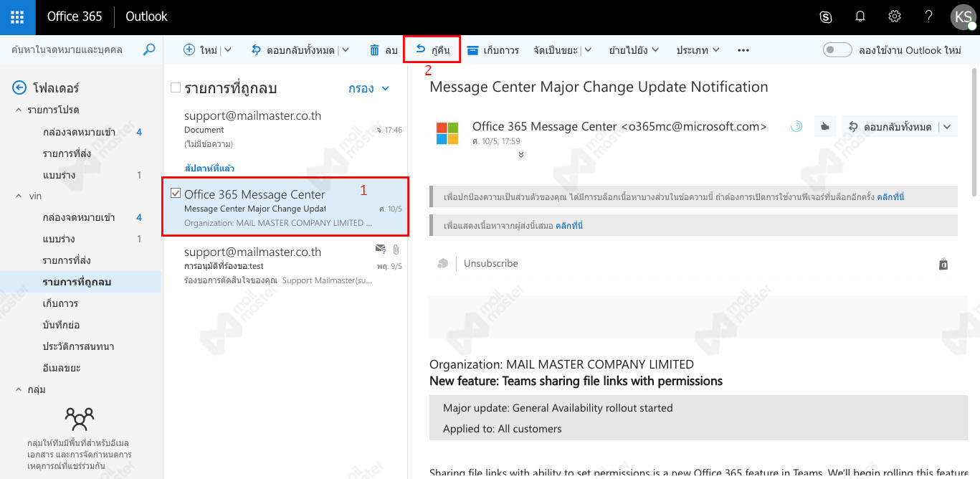Click Outlook app name in header
The height and width of the screenshot is (479, 980).
pyautogui.click(x=146, y=16)
